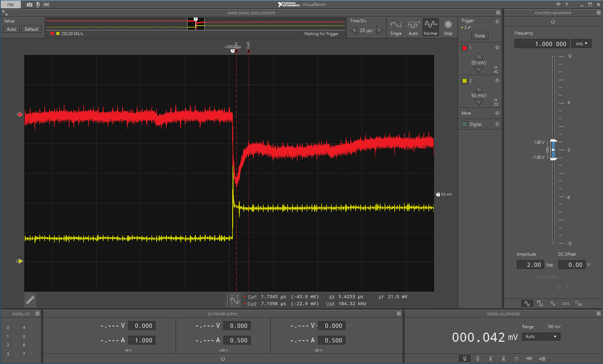Open Channel 1 settings gear
Viewport: 603px width, 364px height.
(x=497, y=48)
